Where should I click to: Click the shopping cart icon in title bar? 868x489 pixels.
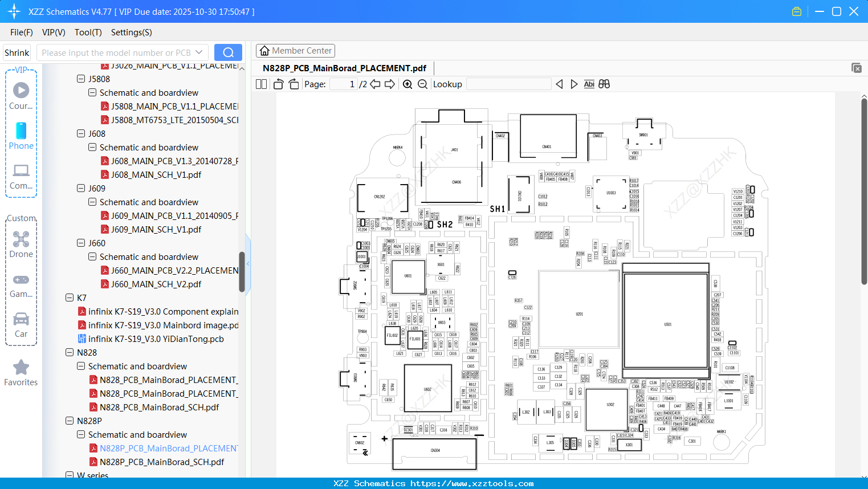coord(796,11)
